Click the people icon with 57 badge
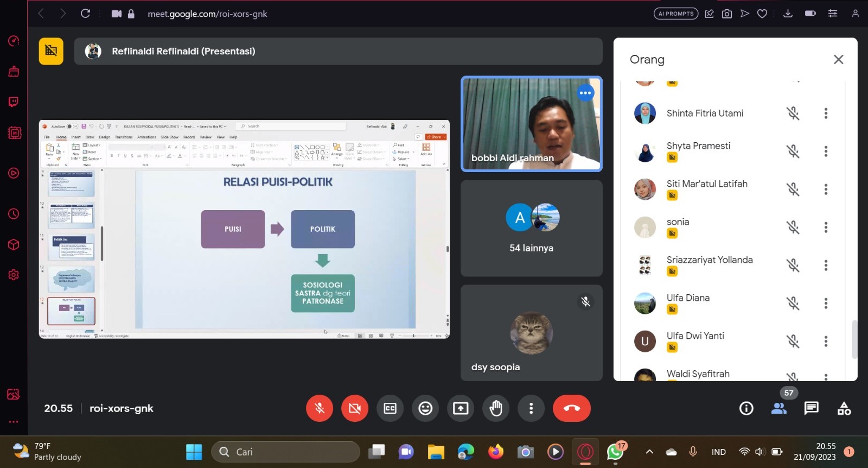The width and height of the screenshot is (868, 468). [779, 408]
